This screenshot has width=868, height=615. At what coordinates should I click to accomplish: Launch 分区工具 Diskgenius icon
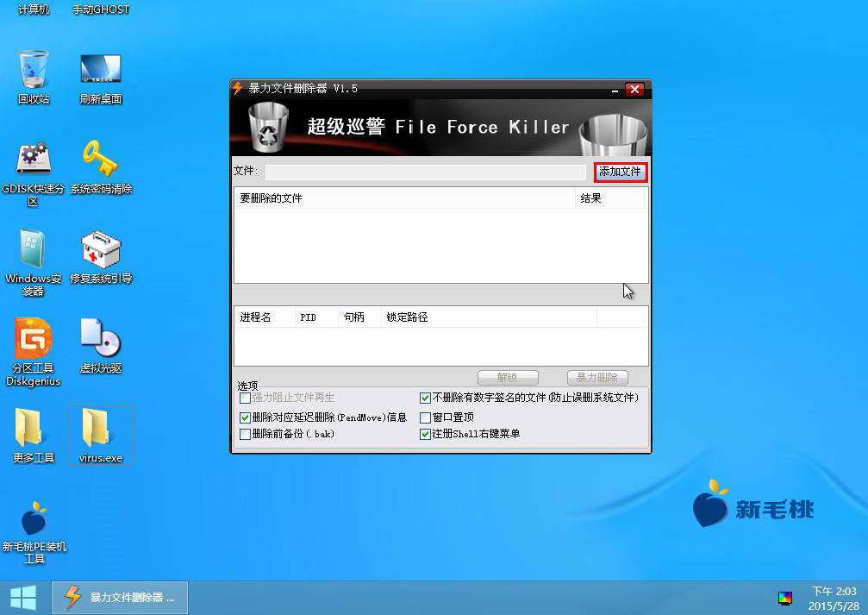(34, 353)
